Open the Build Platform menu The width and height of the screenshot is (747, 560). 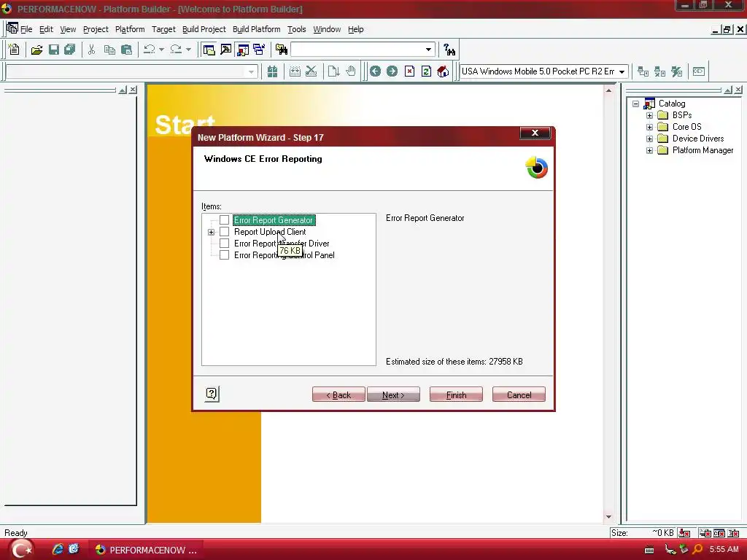coord(256,29)
